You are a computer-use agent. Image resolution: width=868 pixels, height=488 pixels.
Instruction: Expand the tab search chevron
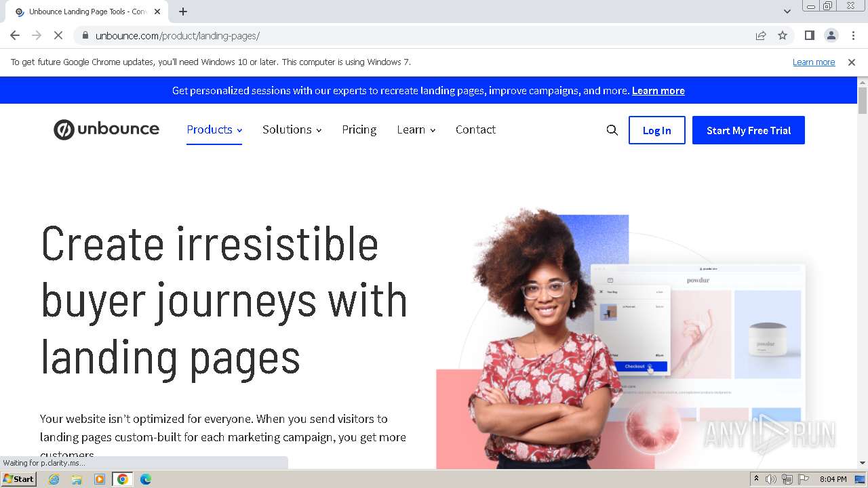point(787,12)
